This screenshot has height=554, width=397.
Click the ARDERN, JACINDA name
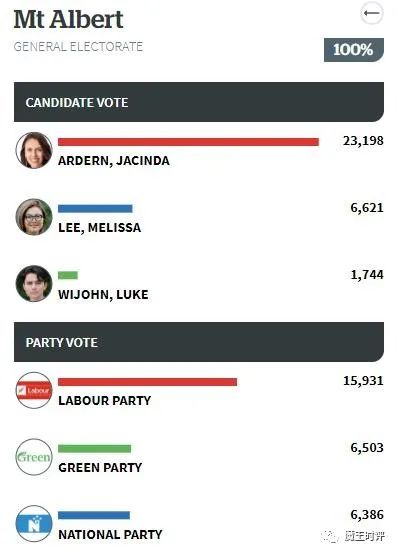pos(114,161)
